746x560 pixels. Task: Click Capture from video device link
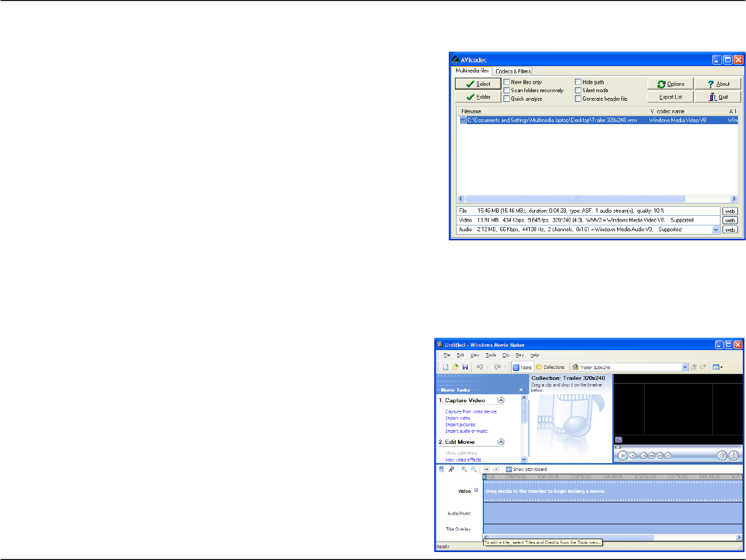tap(471, 412)
